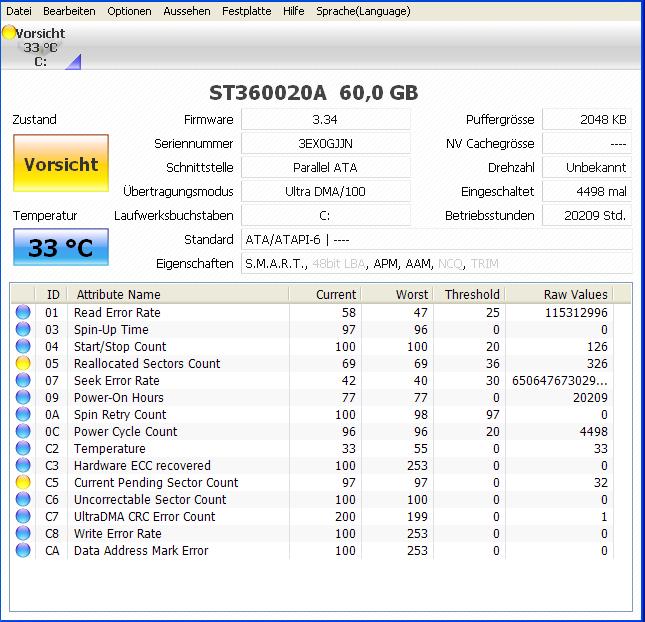Click the blue status icon for Spin Retry Count

pos(23,414)
